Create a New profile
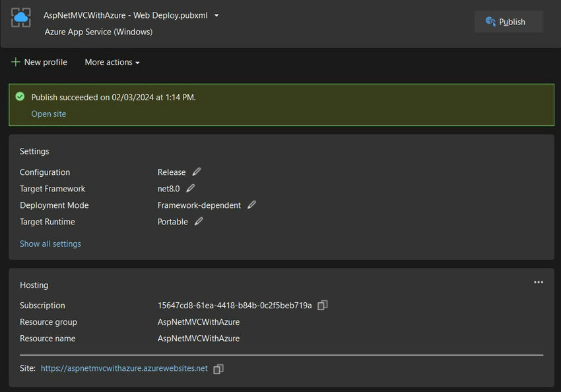 pyautogui.click(x=44, y=61)
